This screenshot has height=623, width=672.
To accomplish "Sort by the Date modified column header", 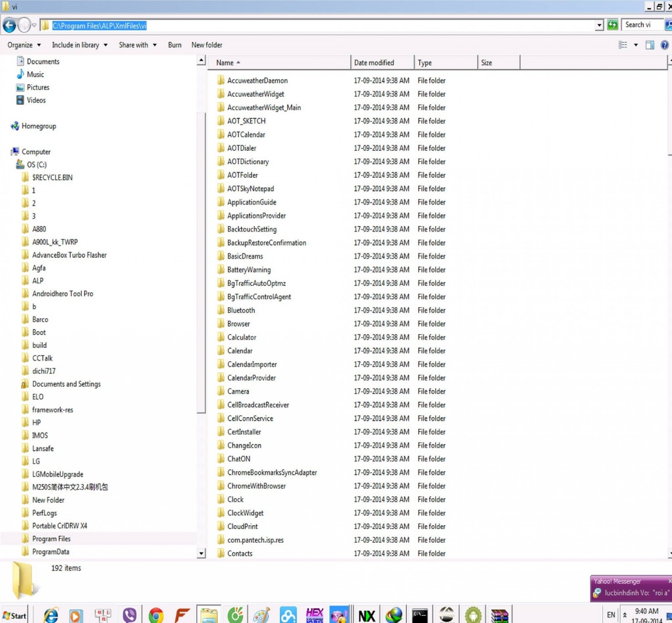I will (383, 63).
